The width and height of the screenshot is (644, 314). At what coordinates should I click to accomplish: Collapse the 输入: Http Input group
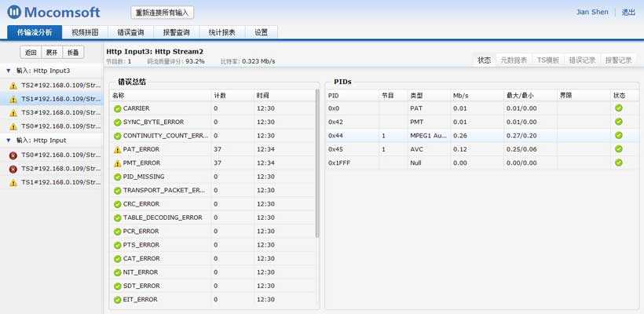click(8, 141)
